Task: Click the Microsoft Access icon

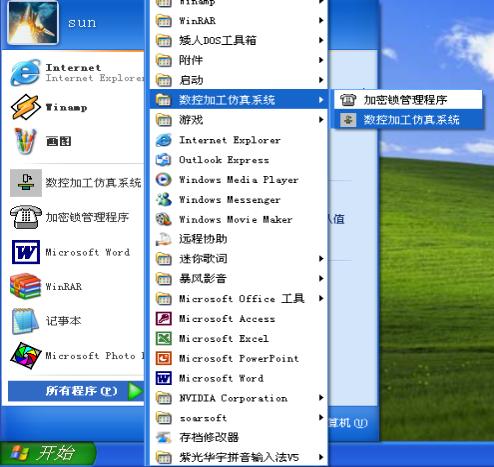Action: pyautogui.click(x=164, y=319)
